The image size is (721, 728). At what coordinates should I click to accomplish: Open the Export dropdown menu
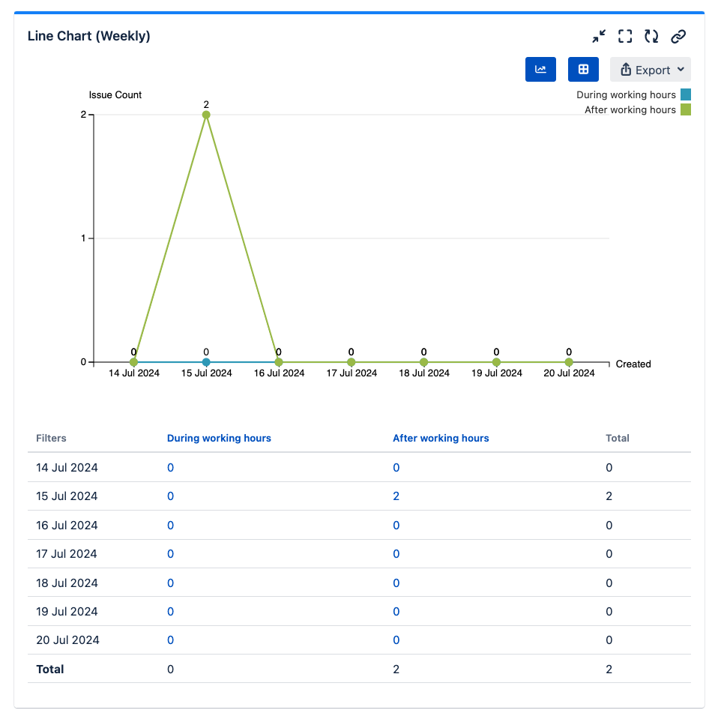650,70
